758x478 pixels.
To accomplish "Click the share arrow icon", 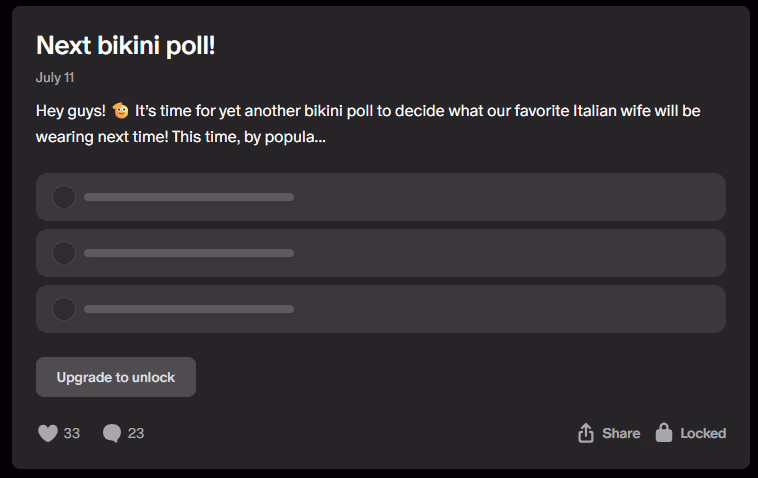I will click(586, 433).
